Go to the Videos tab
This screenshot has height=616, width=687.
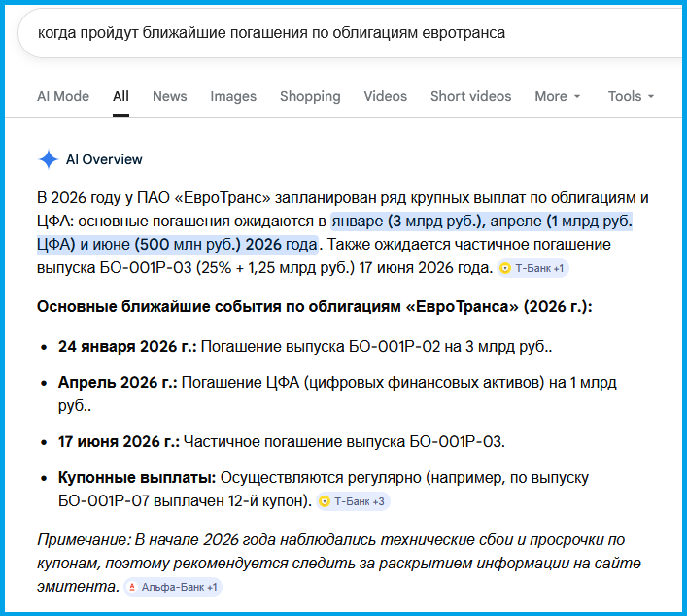[x=386, y=96]
